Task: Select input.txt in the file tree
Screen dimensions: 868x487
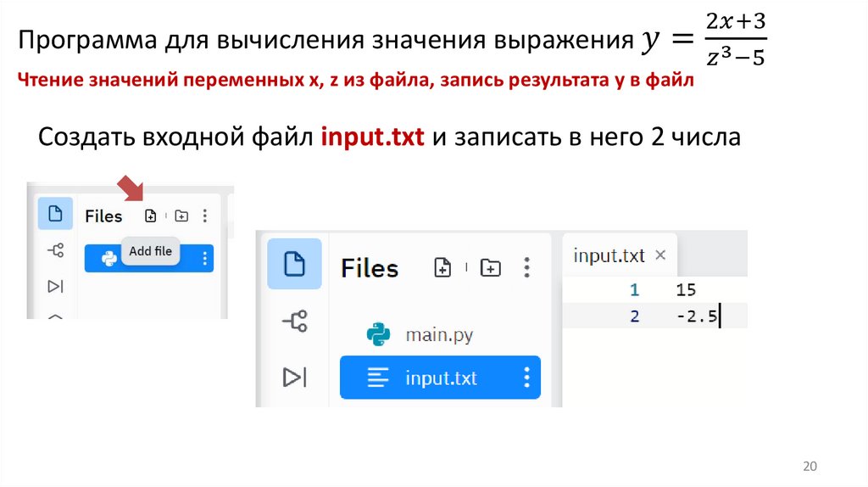Action: tap(440, 378)
